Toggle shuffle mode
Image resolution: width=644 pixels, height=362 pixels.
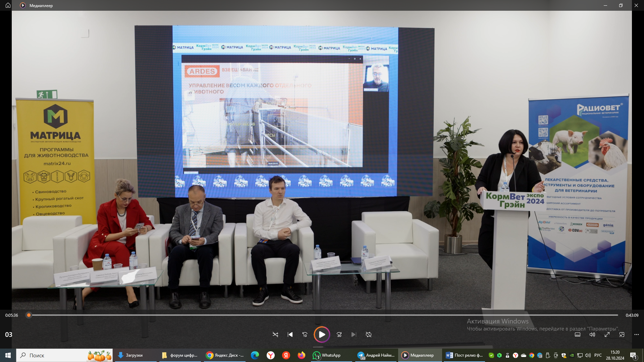click(275, 335)
